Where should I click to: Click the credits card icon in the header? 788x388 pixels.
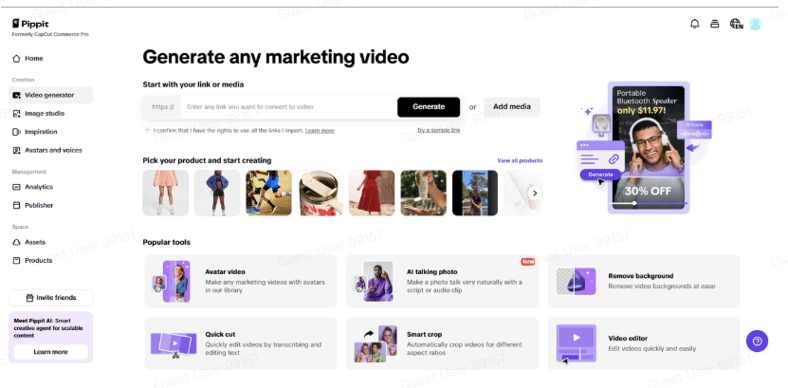(715, 24)
